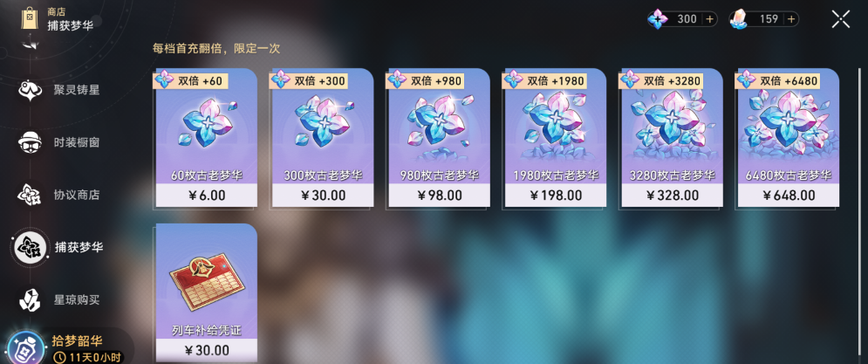
Task: Add more 古老梦华 via plus beside 300
Action: coord(710,19)
